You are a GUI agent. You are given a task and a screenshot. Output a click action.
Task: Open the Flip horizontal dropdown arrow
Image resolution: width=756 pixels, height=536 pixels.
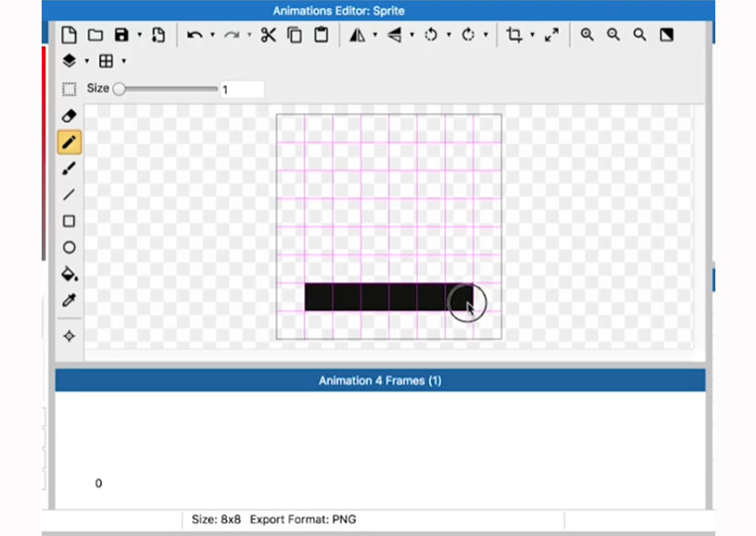click(x=376, y=35)
